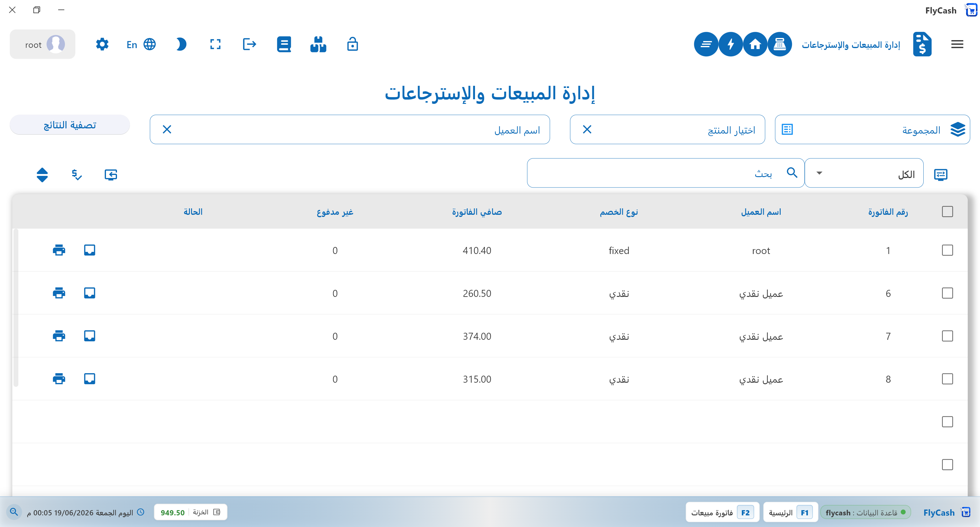This screenshot has height=527, width=980.
Task: Click the sort up-down arrows icon
Action: [x=42, y=175]
